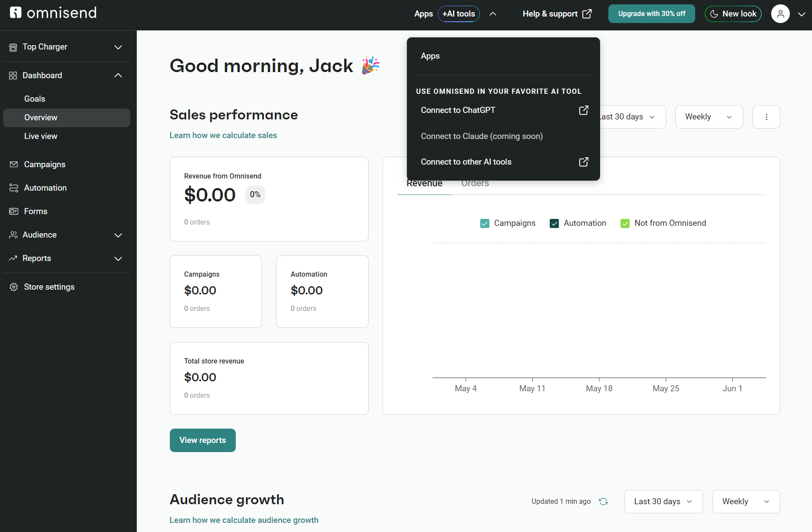
Task: Open Overview in the sidebar
Action: pyautogui.click(x=66, y=118)
